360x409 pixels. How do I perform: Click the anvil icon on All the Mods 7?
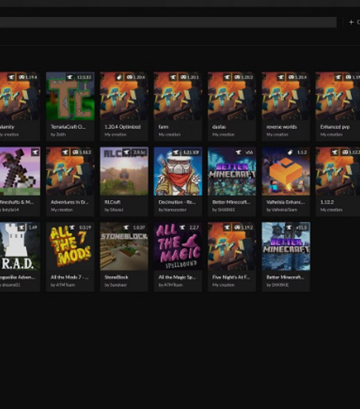pos(72,228)
